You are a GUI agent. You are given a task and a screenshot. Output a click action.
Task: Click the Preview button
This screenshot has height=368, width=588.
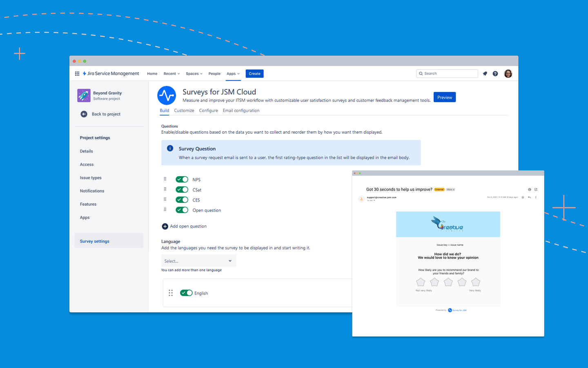[445, 97]
